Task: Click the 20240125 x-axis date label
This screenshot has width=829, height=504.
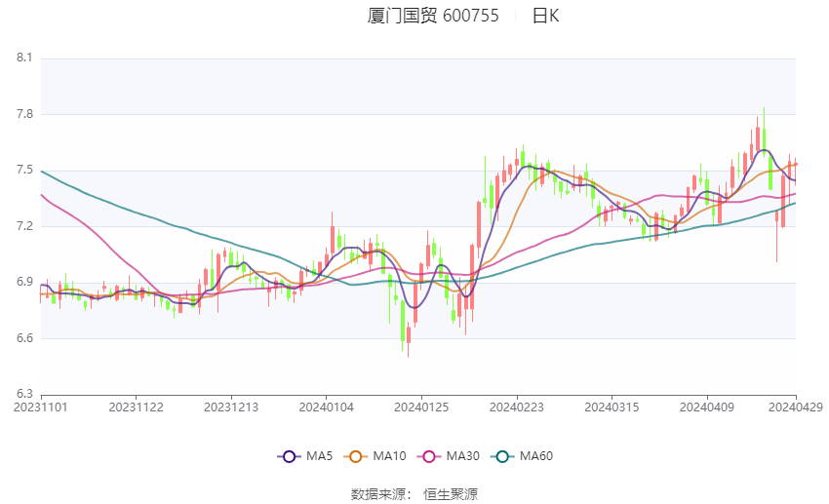Action: click(421, 407)
